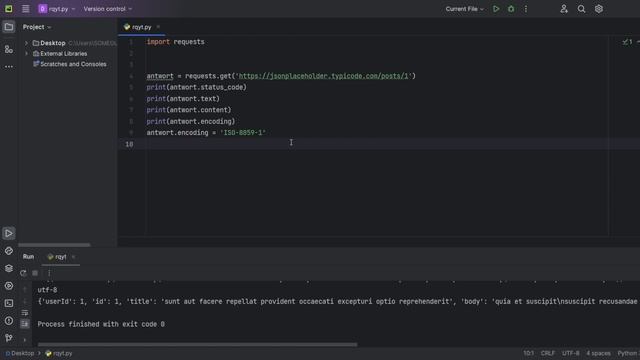Close the rqyt run tab
This screenshot has height=360, width=640.
click(73, 257)
